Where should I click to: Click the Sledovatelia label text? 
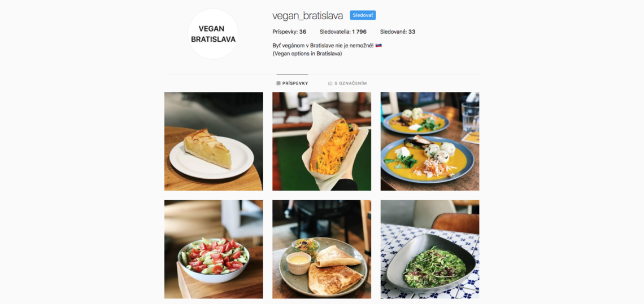(x=335, y=32)
